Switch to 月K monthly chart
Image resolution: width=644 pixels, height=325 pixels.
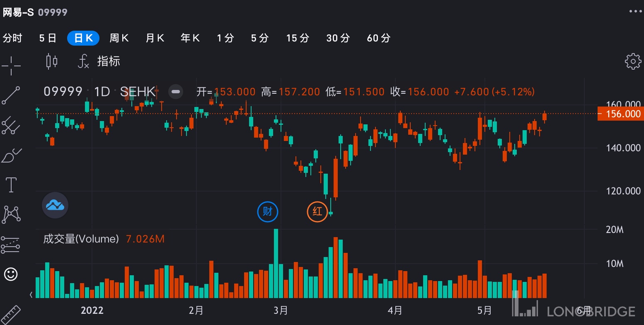tap(155, 38)
